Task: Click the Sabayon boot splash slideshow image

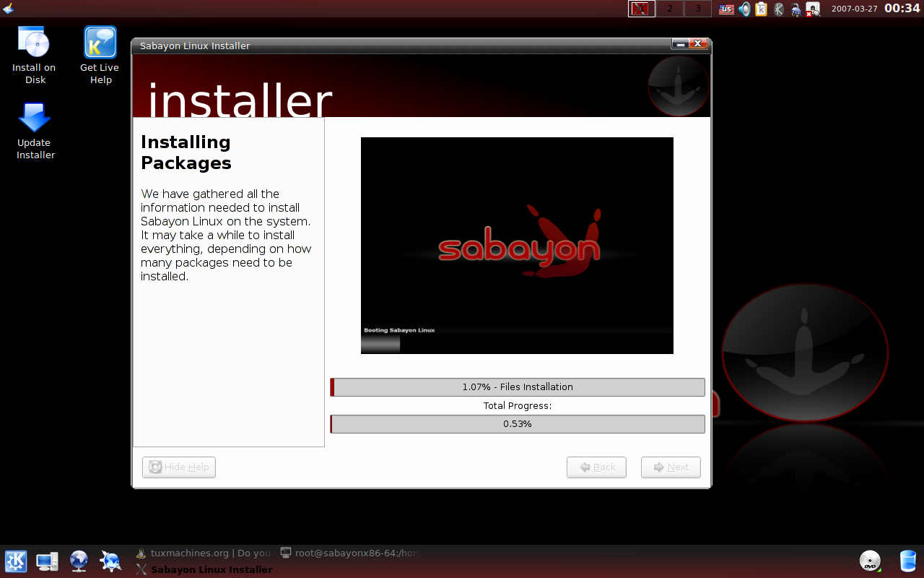Action: click(x=517, y=246)
